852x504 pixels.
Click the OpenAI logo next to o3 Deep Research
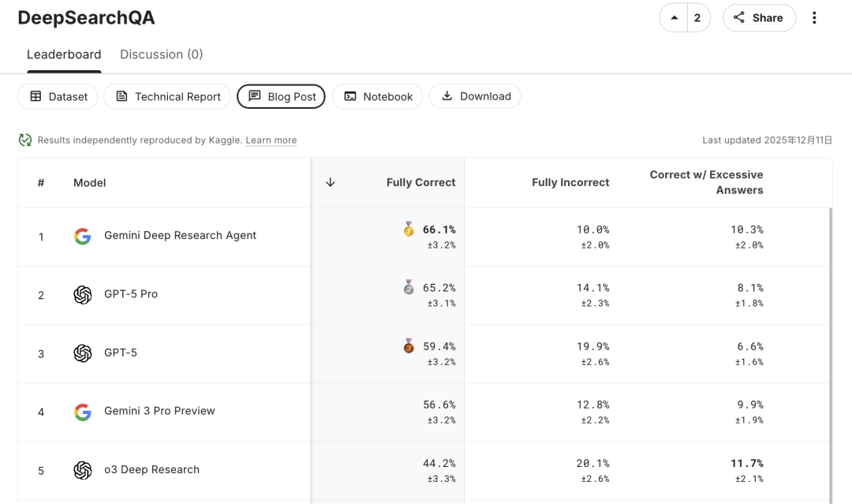click(x=83, y=470)
